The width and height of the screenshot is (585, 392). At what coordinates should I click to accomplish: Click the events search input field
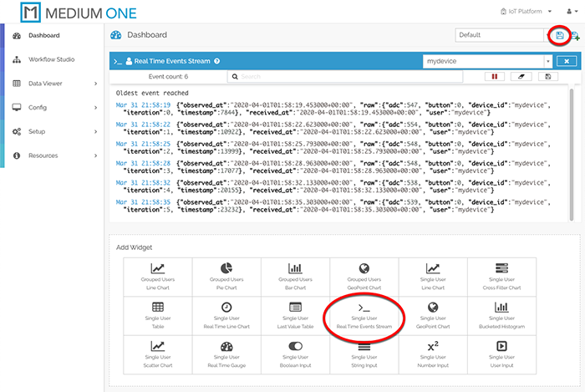click(x=351, y=76)
